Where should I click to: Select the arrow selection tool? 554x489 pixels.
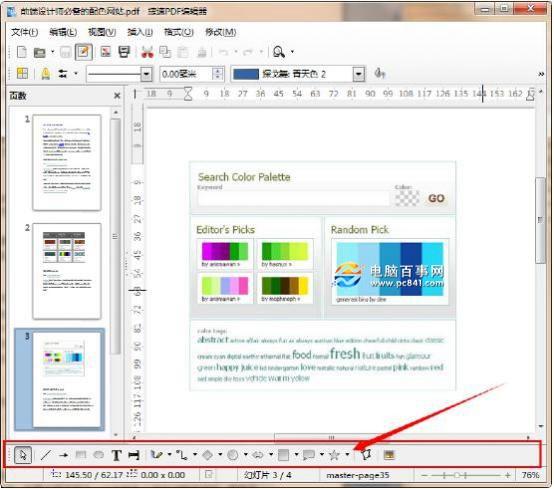click(x=23, y=455)
